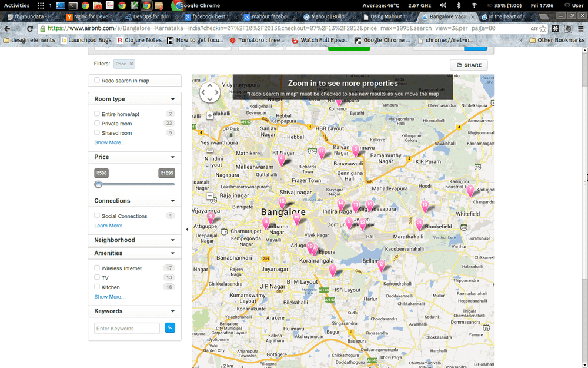Go back in Chrome

tap(7, 28)
